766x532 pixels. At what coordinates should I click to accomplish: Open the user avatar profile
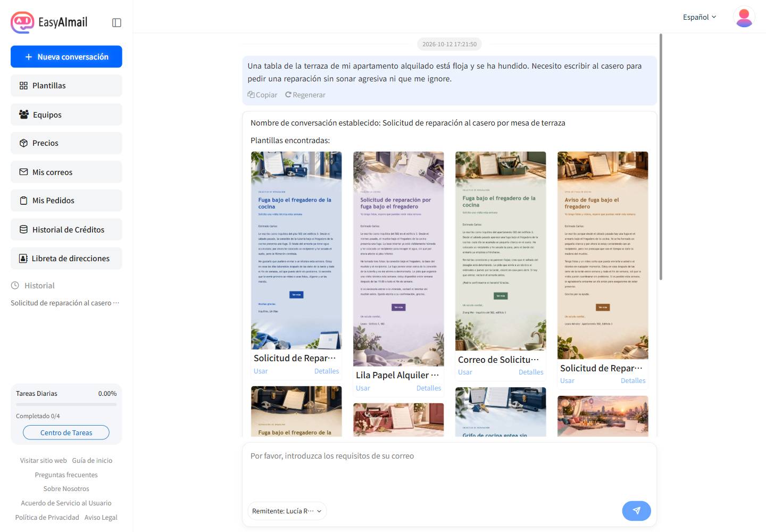pyautogui.click(x=744, y=17)
